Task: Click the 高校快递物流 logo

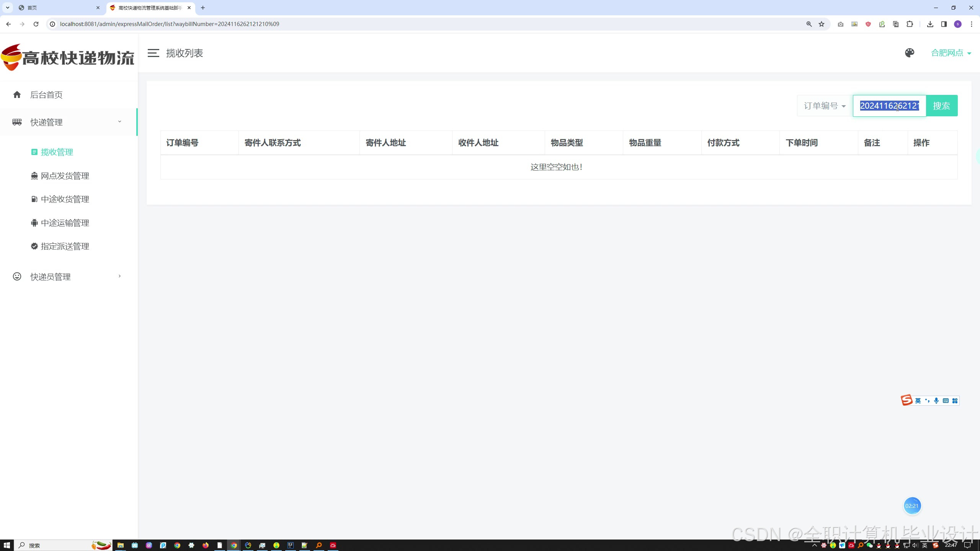Action: pos(68,57)
